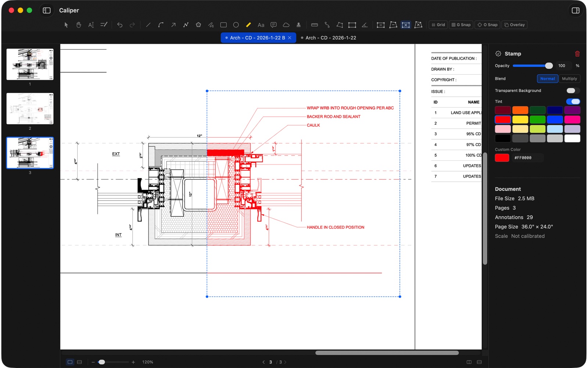Click the opacity slider handle

549,66
